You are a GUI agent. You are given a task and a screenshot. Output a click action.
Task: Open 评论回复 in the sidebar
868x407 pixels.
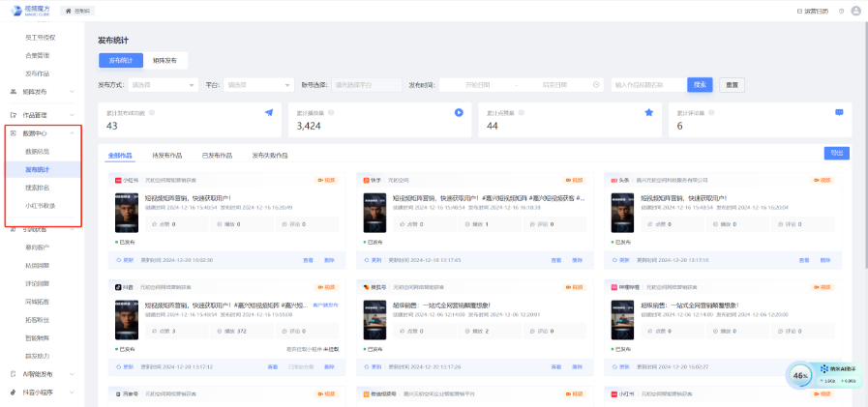click(38, 283)
